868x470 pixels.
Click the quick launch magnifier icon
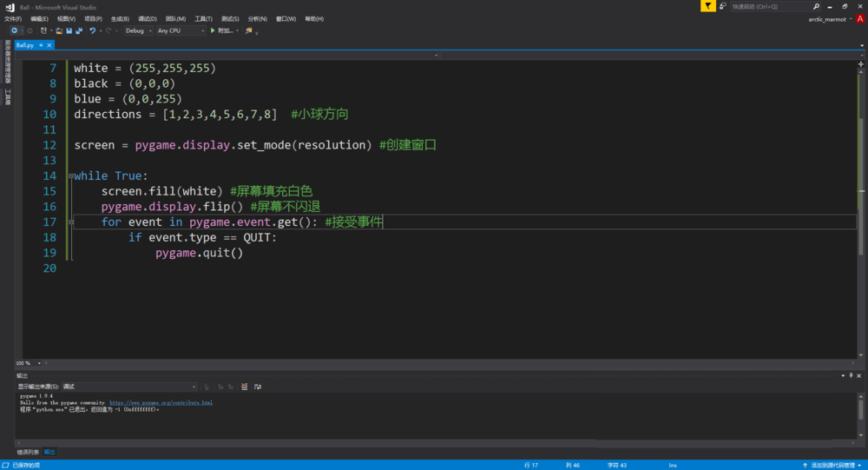[x=816, y=7]
